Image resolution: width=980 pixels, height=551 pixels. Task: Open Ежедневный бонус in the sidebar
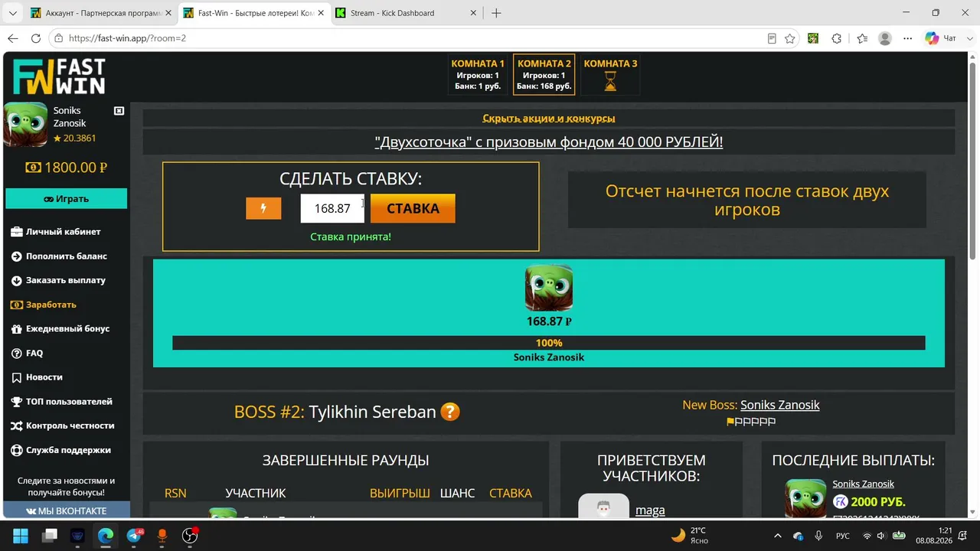61,329
